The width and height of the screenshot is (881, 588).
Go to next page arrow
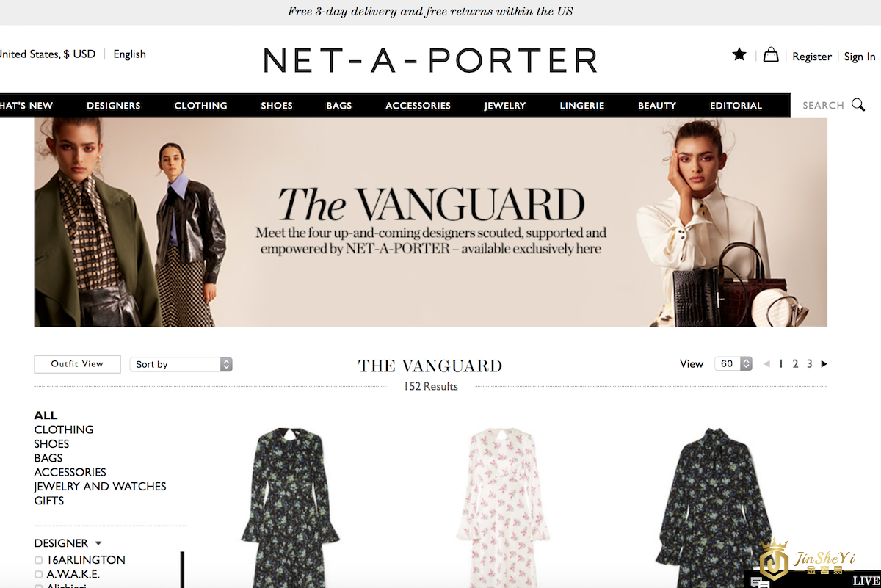(x=824, y=364)
